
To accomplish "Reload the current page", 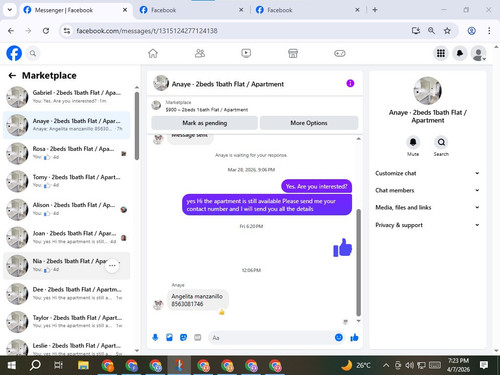I will (46, 31).
